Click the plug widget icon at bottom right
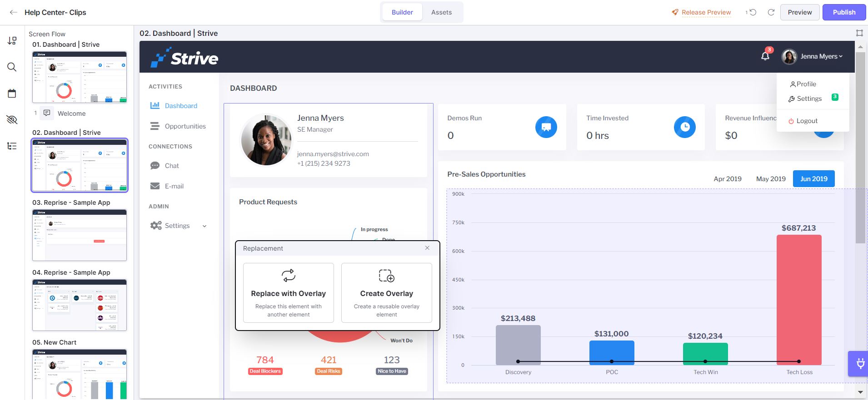Screen dimensions: 868x400 [x=860, y=363]
